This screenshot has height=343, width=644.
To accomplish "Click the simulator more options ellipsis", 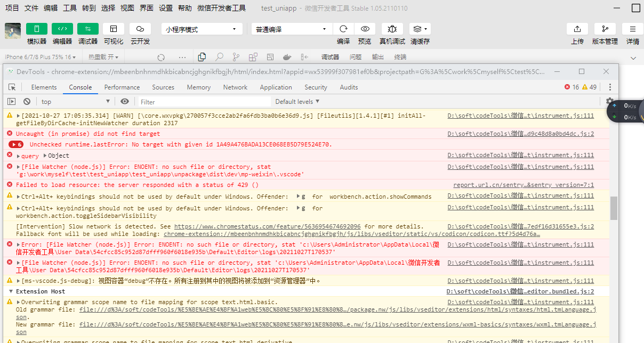I will click(x=182, y=57).
